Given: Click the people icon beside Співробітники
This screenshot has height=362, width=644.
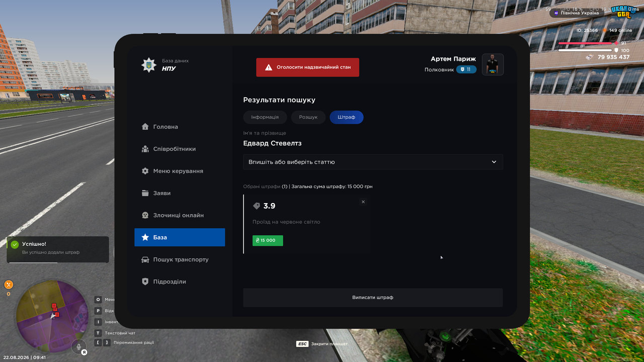Looking at the screenshot, I should coord(145,149).
